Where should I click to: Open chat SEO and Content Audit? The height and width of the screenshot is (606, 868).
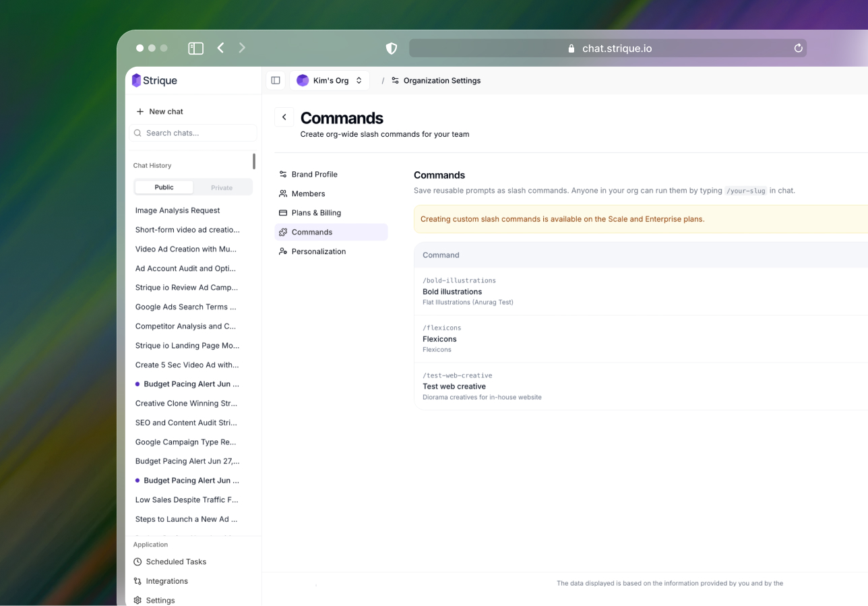186,423
